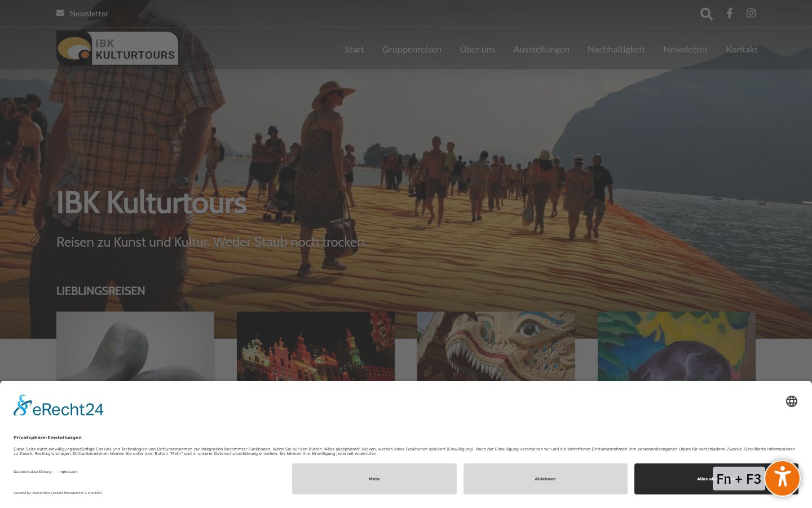Screen dimensions: 812x508
Task: Navigate to Ausstellungen
Action: tap(541, 49)
